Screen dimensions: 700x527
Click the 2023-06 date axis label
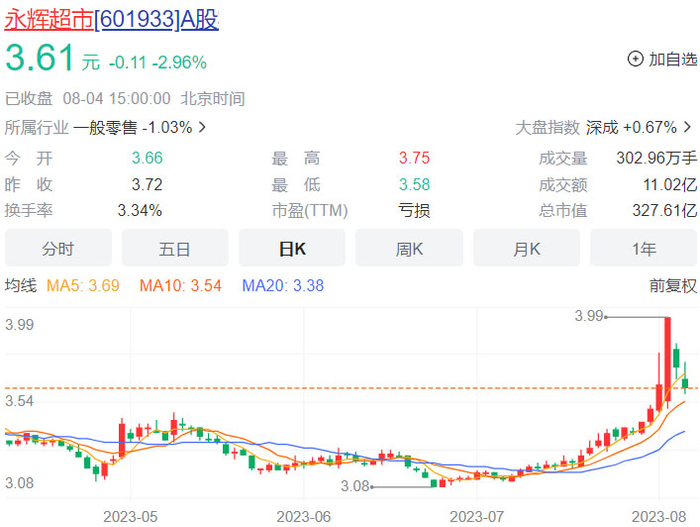(304, 517)
